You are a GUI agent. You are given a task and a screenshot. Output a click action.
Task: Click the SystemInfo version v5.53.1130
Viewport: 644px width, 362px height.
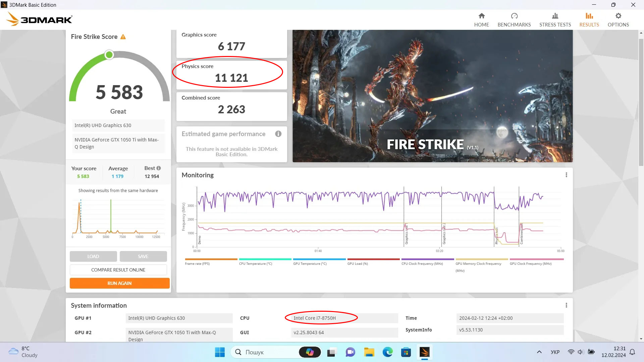click(x=510, y=330)
